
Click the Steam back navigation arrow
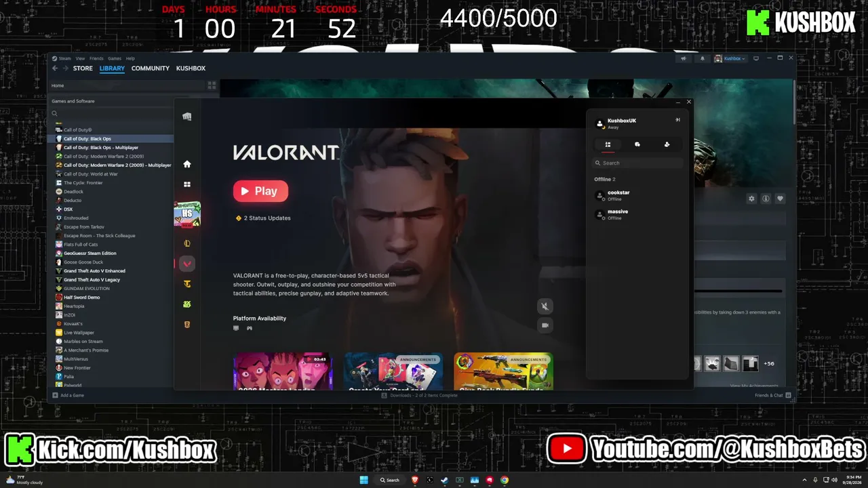coord(55,68)
